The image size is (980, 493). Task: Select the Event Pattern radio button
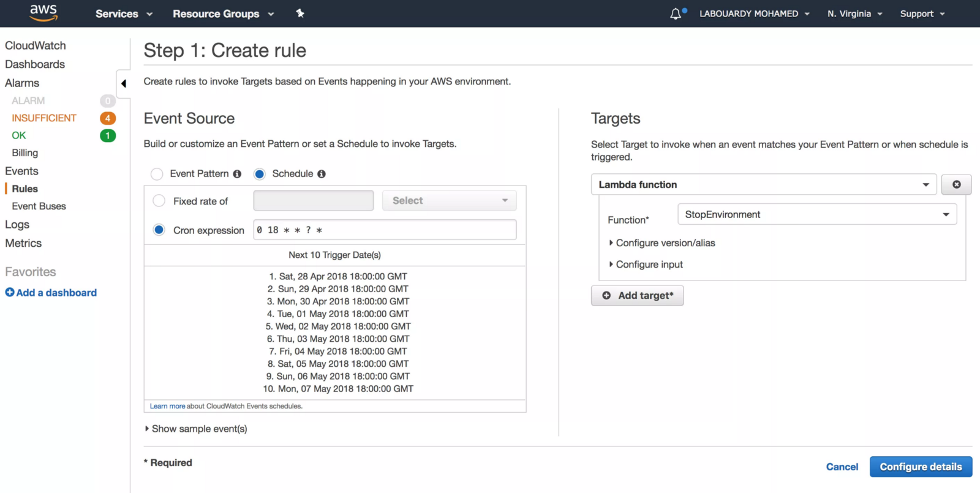[x=157, y=174]
